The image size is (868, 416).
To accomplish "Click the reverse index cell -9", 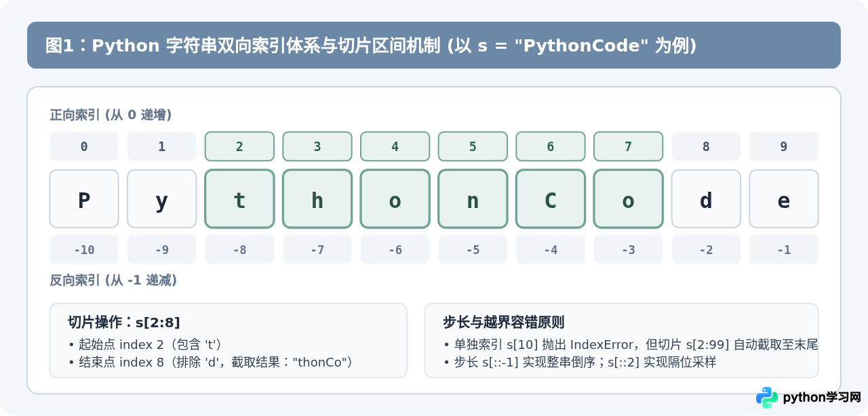I will (x=161, y=249).
